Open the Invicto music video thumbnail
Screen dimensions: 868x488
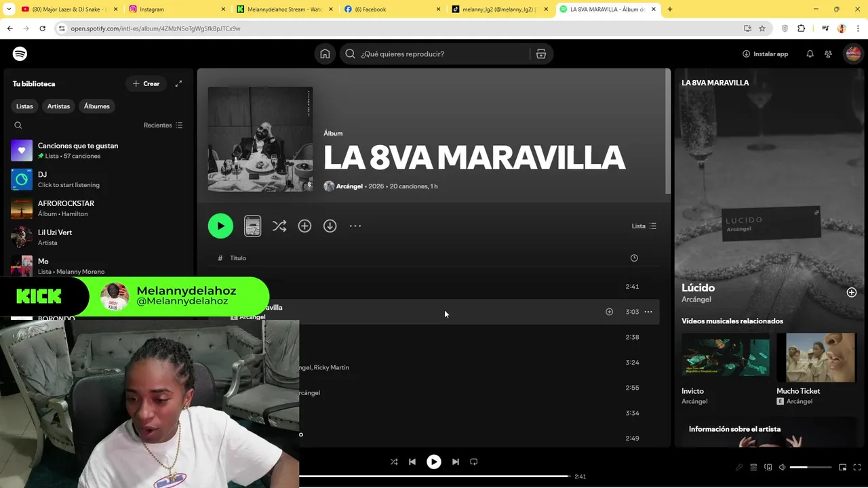pos(726,357)
